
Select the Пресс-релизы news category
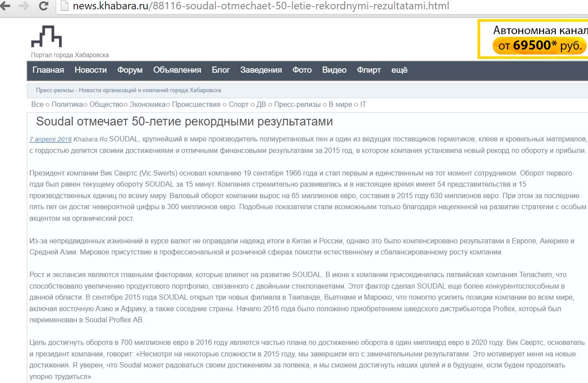pos(297,105)
